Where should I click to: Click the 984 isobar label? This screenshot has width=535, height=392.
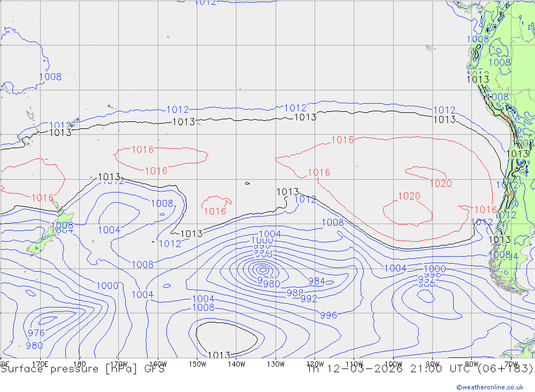click(317, 281)
